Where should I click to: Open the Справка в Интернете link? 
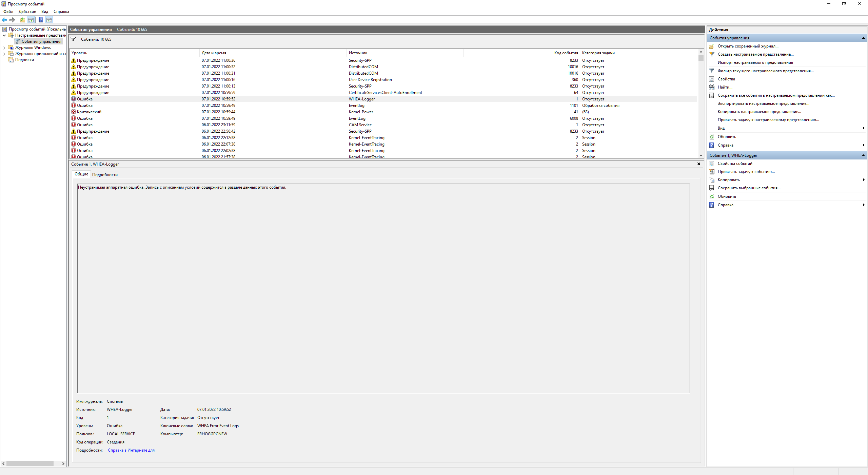click(131, 450)
